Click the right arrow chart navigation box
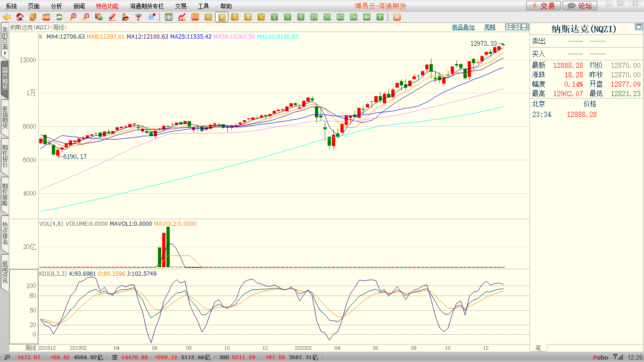 [x=517, y=27]
